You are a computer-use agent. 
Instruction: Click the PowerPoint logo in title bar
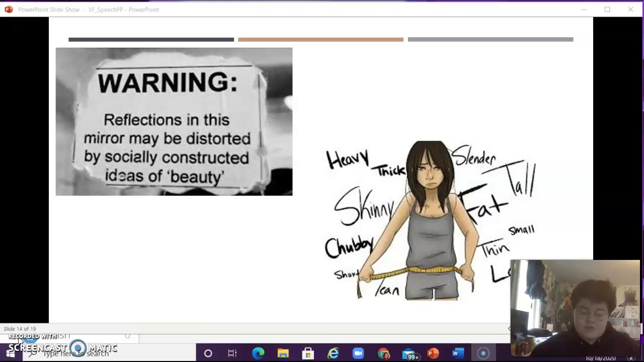[x=9, y=9]
